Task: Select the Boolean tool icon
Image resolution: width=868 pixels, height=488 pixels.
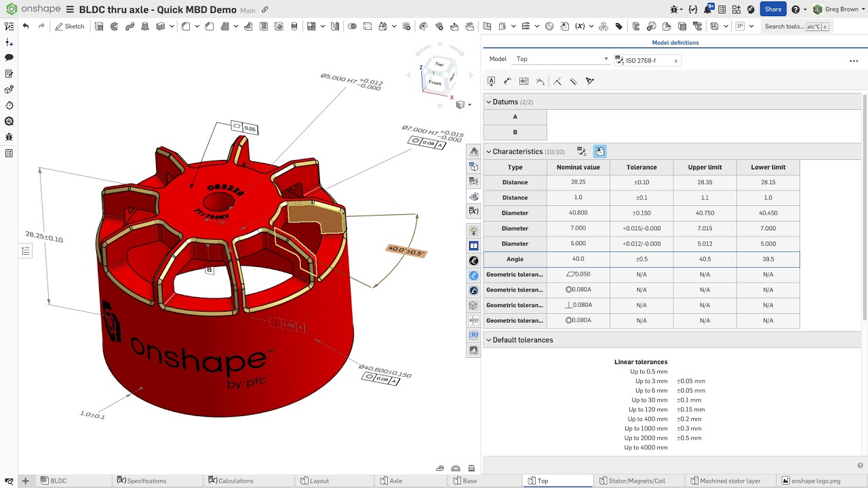Action: click(352, 26)
